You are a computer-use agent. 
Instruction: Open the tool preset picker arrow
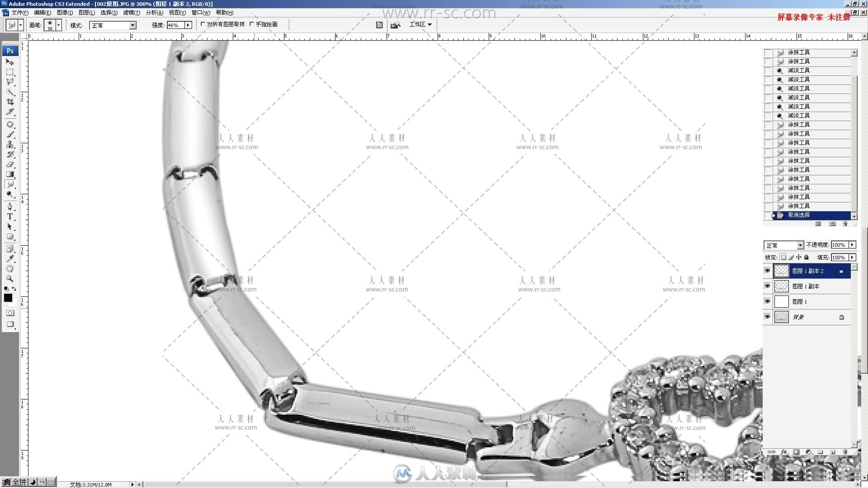(x=21, y=25)
